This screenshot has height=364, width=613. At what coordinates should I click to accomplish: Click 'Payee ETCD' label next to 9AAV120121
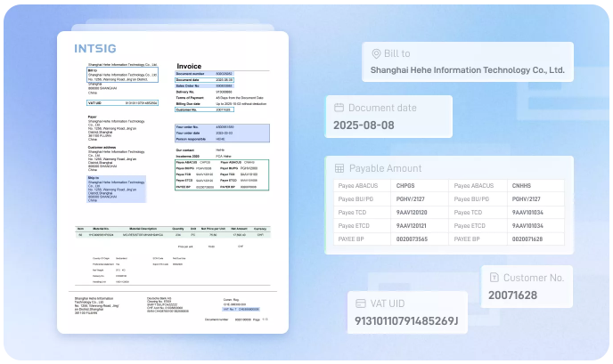[x=354, y=226]
